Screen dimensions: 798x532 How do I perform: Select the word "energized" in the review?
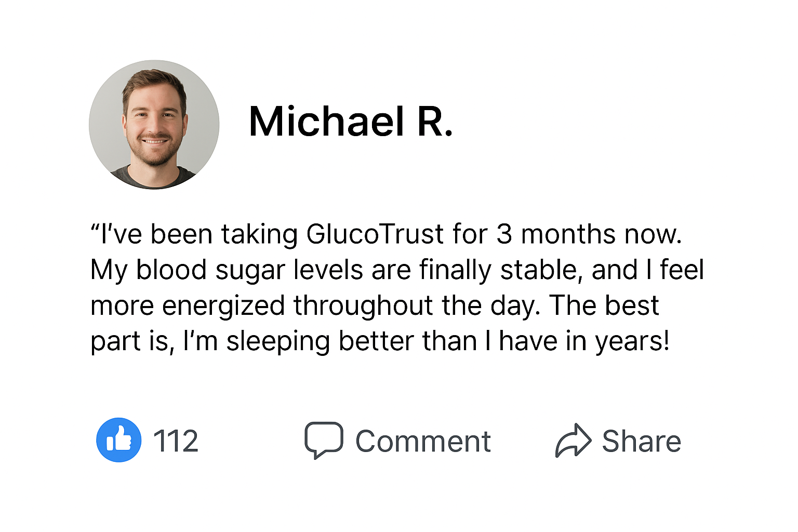click(223, 307)
